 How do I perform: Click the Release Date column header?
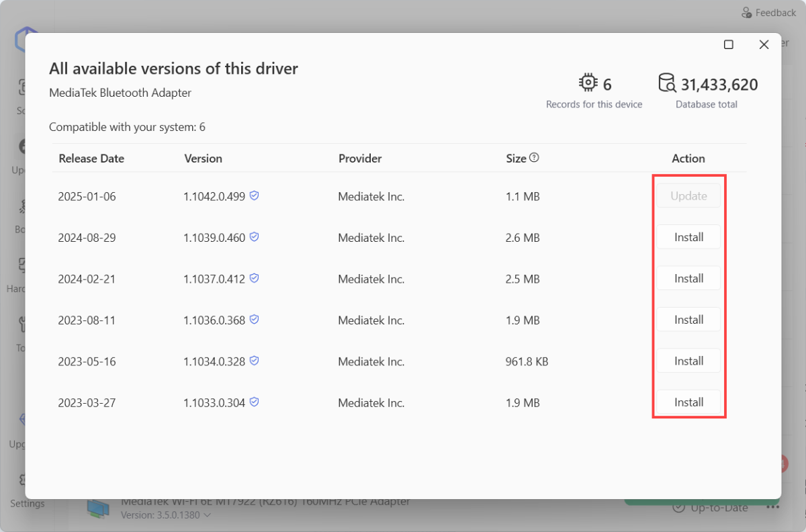(91, 159)
